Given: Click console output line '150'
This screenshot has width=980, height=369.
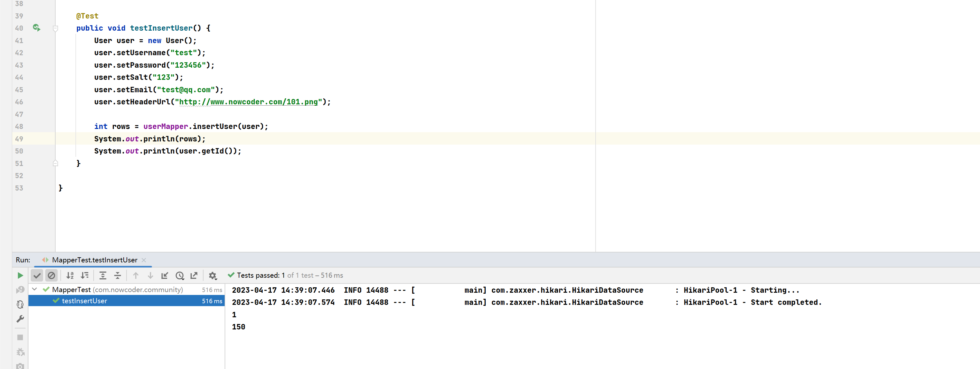Looking at the screenshot, I should tap(239, 327).
